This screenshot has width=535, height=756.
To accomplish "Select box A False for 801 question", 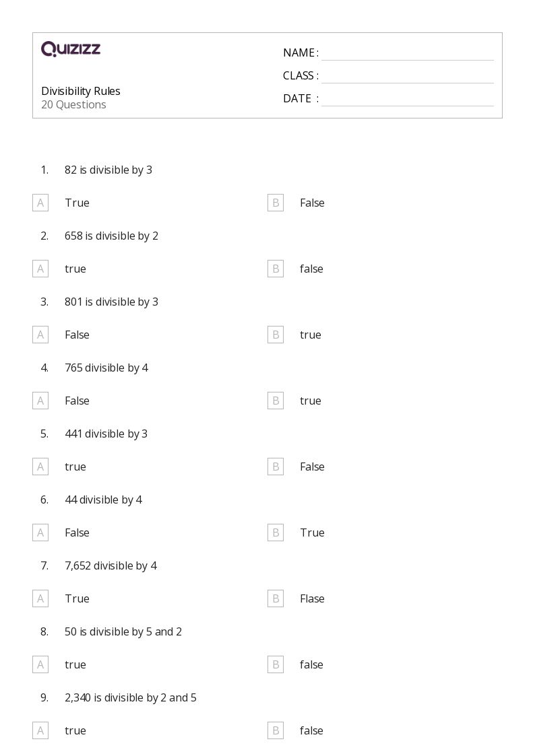I will (40, 335).
